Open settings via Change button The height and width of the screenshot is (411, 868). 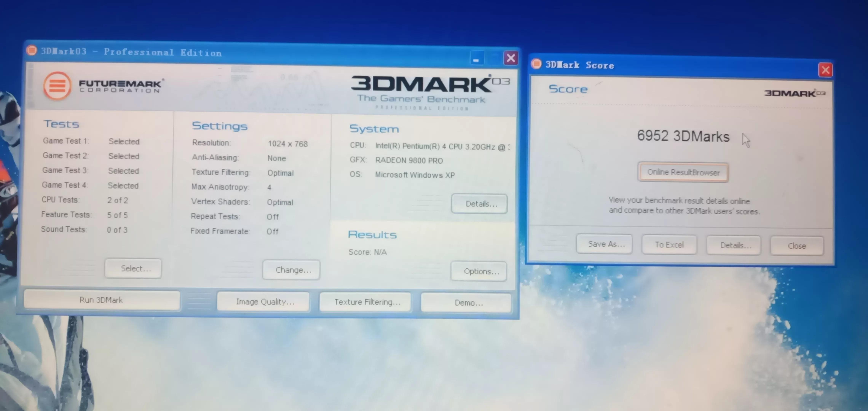coord(291,270)
